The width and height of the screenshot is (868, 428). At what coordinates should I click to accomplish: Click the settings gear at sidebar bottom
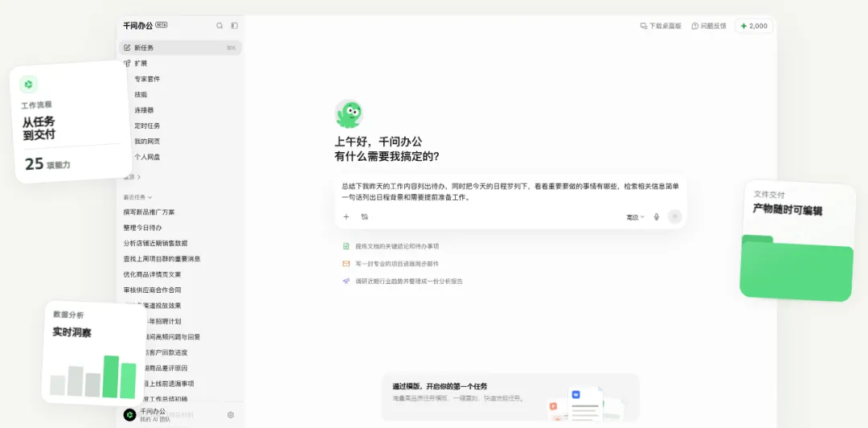pos(231,414)
